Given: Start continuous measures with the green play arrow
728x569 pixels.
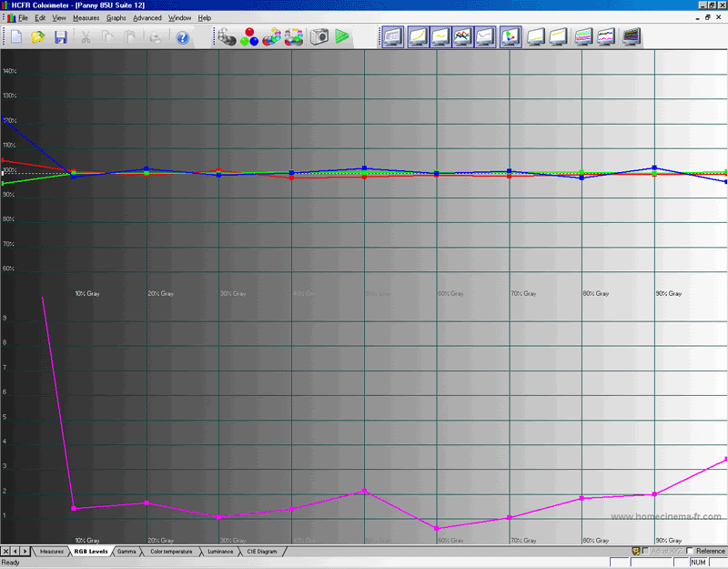Looking at the screenshot, I should 342,36.
